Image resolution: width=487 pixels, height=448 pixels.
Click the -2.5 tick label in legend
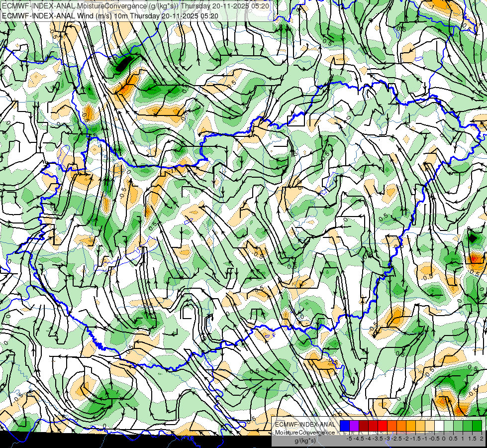point(396,439)
